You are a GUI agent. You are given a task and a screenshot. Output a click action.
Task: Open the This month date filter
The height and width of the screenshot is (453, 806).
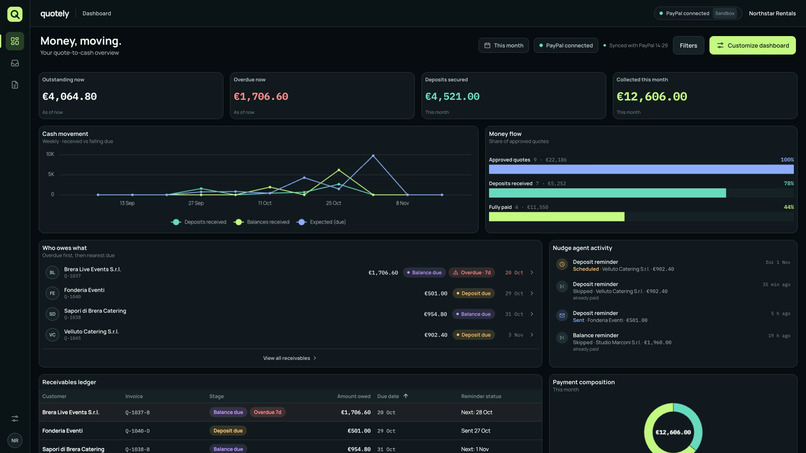click(503, 45)
